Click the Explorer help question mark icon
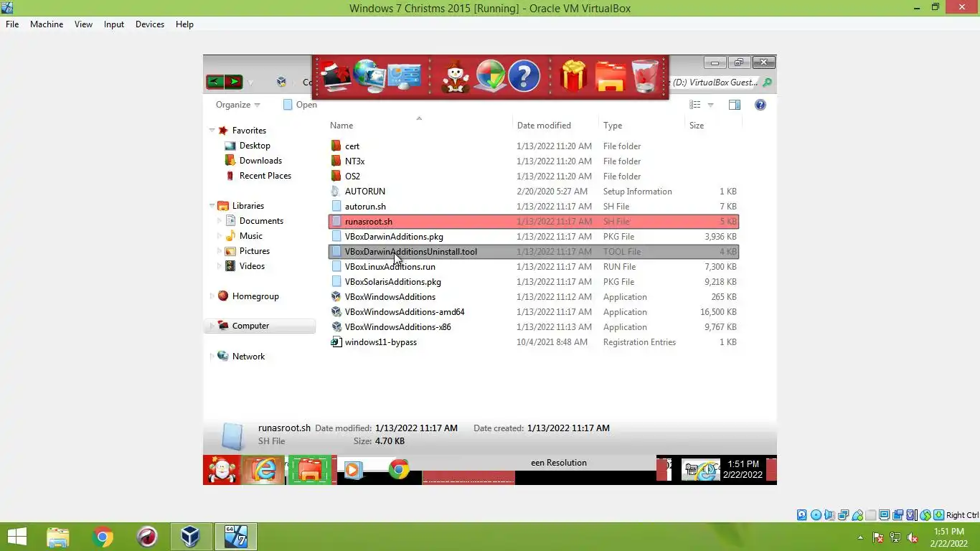The width and height of the screenshot is (980, 551). [x=760, y=105]
